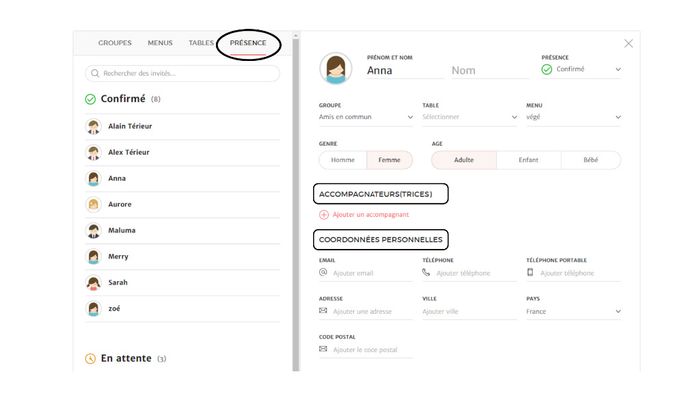Screen dimensions: 700x393
Task: Click the email at-sign icon
Action: coord(323,272)
